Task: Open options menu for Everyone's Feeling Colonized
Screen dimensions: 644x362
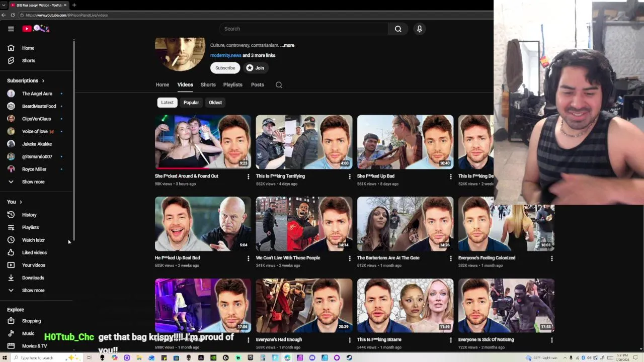Action: [552, 258]
